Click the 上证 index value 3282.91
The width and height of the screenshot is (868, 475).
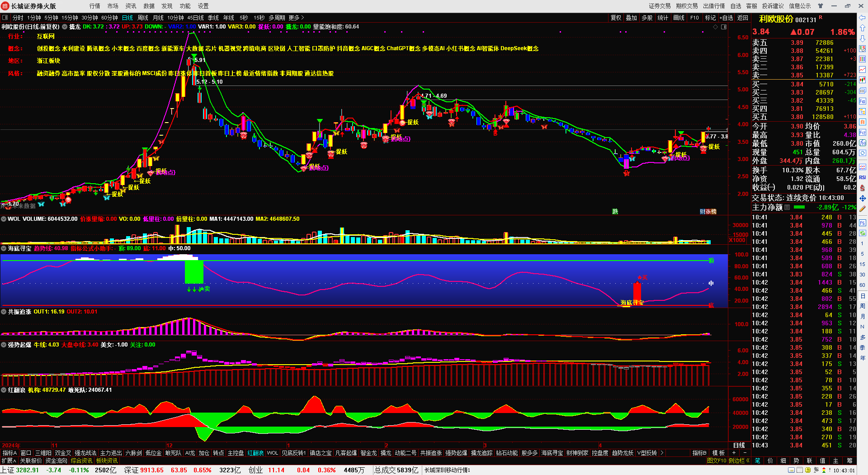[28, 470]
